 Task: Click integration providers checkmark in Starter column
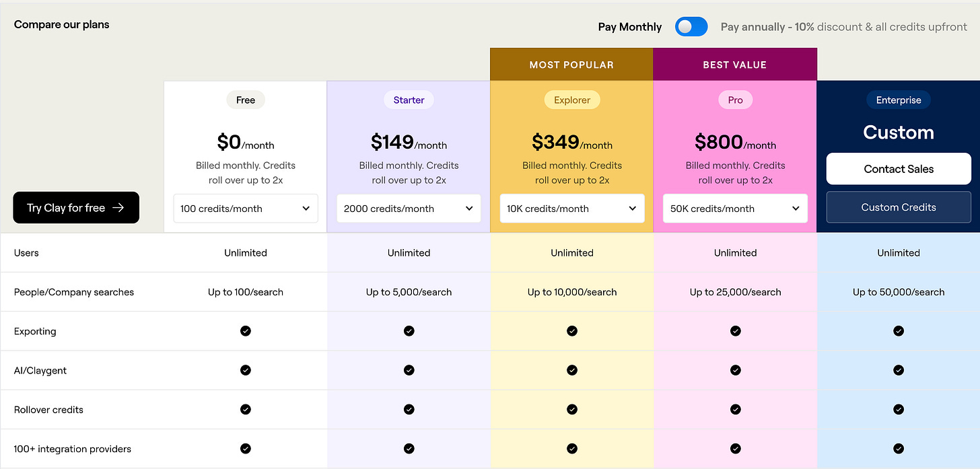coord(409,448)
